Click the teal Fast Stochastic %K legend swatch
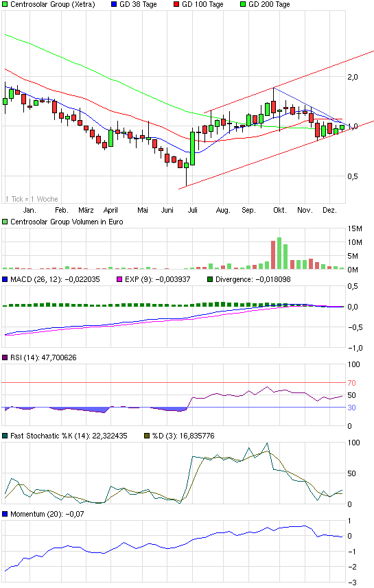This screenshot has height=588, width=374. (5, 436)
